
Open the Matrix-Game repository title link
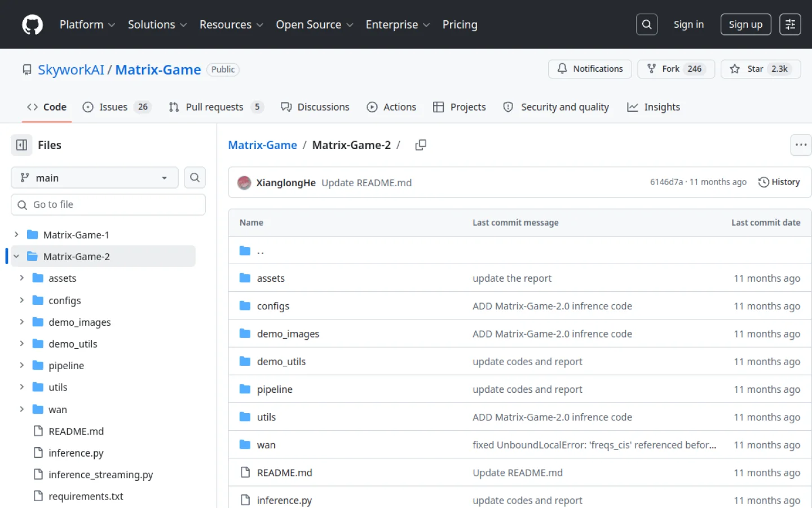click(158, 69)
